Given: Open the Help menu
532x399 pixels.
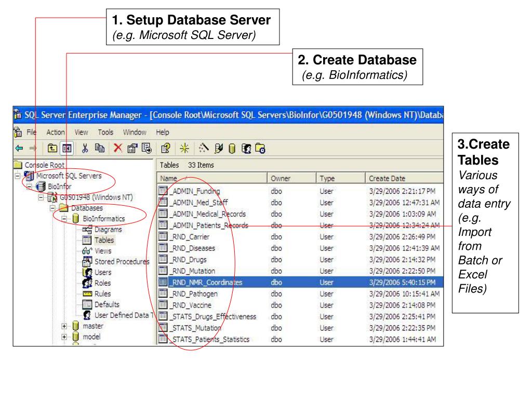Looking at the screenshot, I should [163, 132].
